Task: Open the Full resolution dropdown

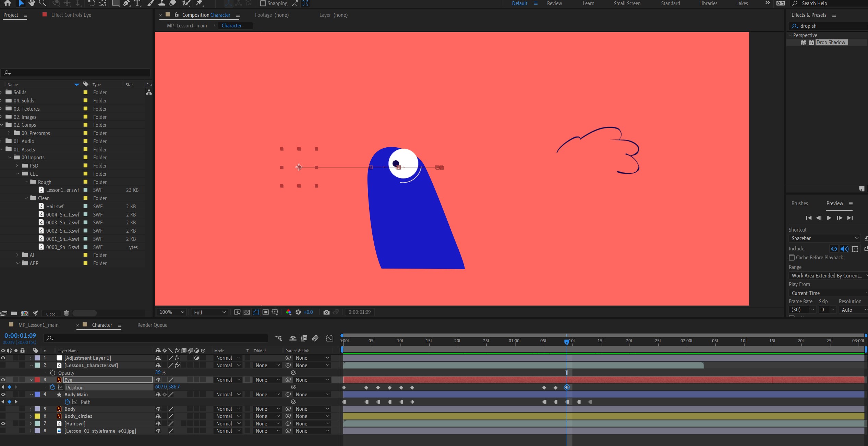Action: point(209,312)
